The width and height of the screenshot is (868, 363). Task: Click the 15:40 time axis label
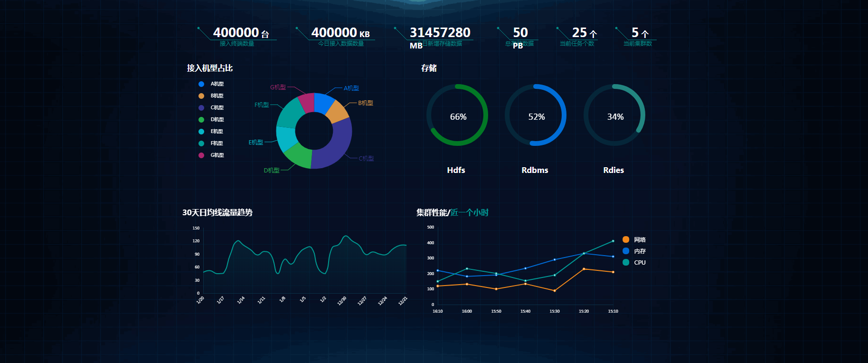point(525,311)
